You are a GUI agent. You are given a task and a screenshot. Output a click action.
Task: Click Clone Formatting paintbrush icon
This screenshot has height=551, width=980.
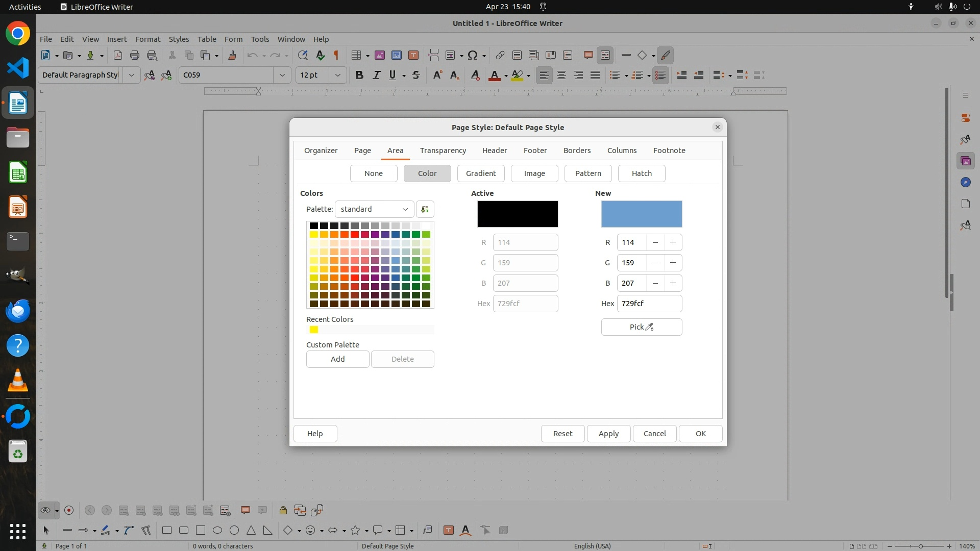click(232, 55)
